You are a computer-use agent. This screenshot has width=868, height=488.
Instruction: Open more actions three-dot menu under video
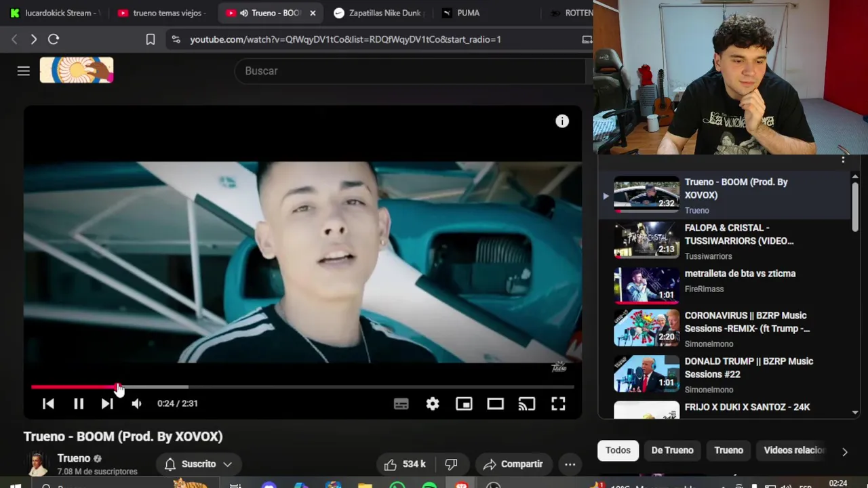click(570, 464)
